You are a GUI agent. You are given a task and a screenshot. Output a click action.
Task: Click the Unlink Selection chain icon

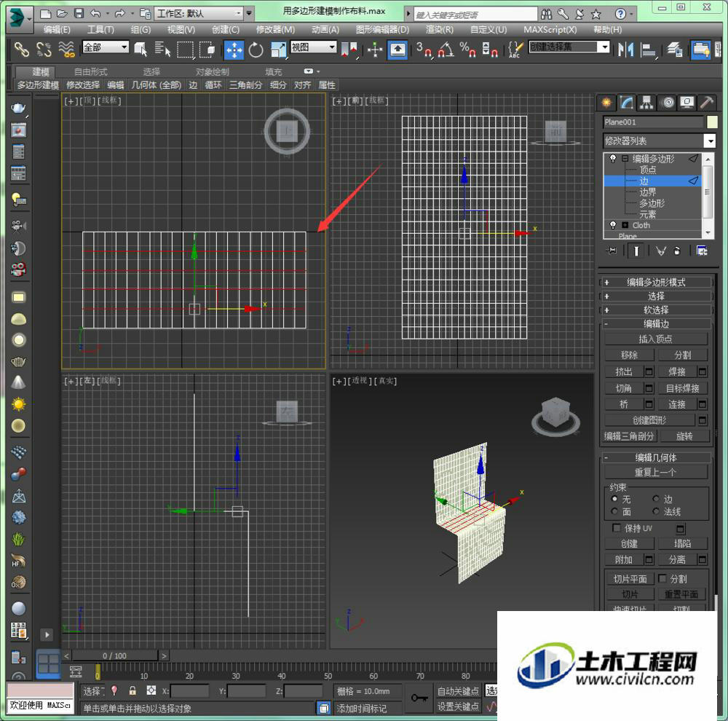point(44,49)
